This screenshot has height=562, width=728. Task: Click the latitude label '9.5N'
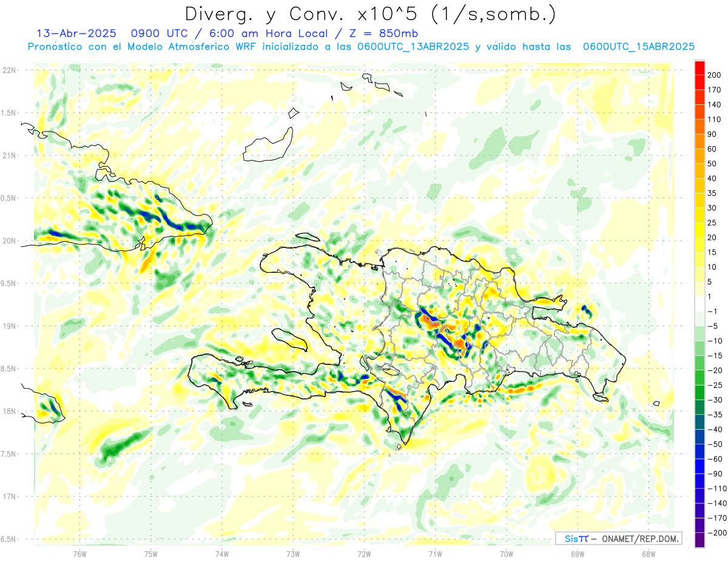(x=9, y=283)
